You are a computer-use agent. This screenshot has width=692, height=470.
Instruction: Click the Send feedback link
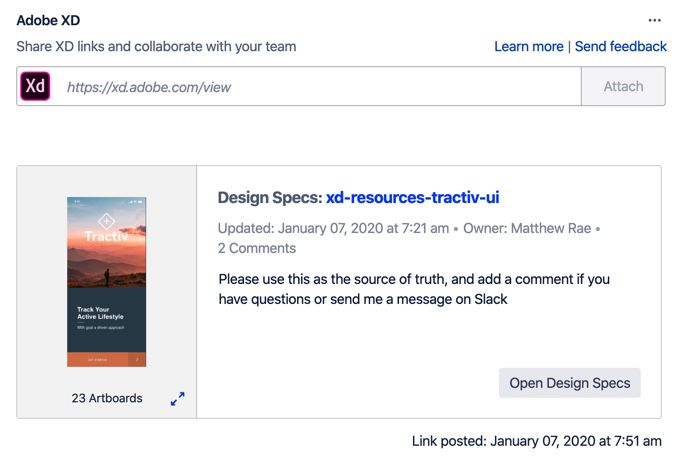621,46
